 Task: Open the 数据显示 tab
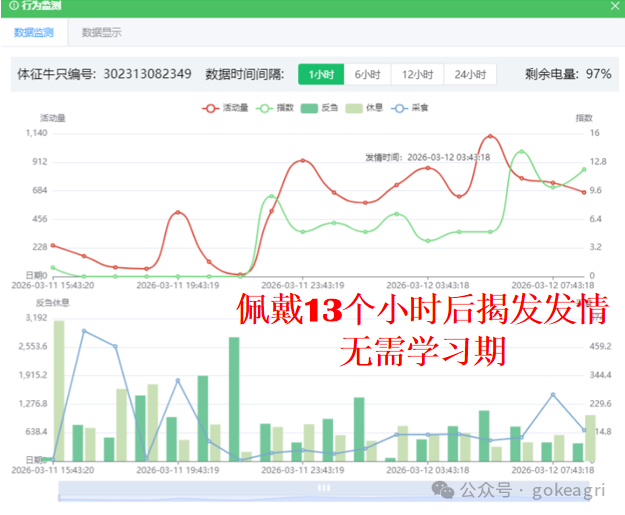coord(101,32)
